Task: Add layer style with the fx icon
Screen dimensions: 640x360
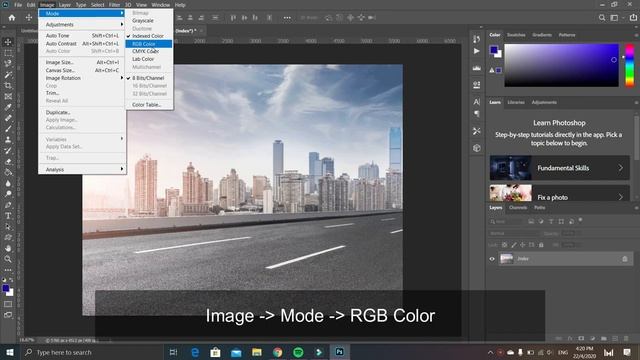Action: [x=570, y=339]
